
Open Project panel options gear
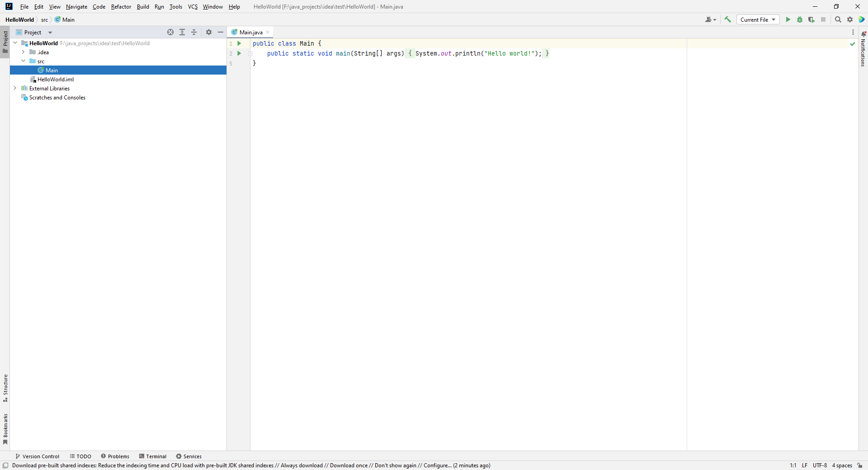point(209,32)
